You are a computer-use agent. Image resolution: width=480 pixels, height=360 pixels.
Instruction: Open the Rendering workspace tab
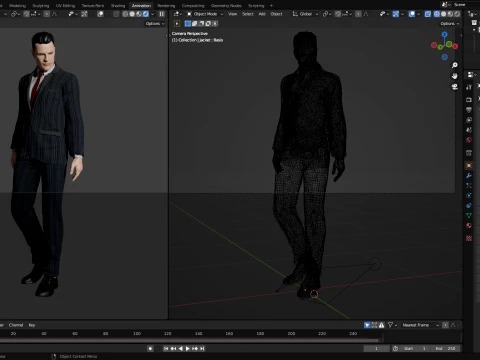pyautogui.click(x=166, y=6)
